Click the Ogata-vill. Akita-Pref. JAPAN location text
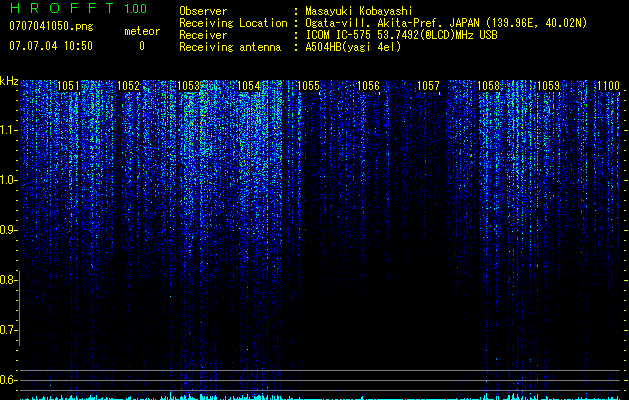Screen dimensions: 629x400 click(x=446, y=23)
